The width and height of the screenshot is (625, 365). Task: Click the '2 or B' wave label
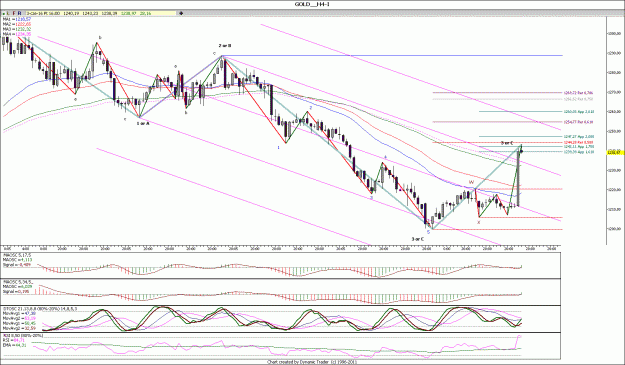click(x=225, y=46)
